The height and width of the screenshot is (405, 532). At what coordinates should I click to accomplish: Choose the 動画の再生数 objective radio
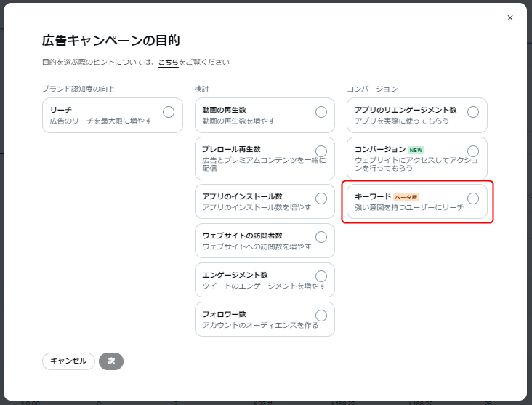coord(321,111)
